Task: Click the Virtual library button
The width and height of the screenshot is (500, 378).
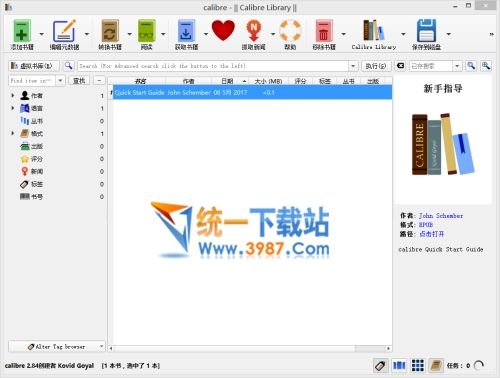Action: (x=34, y=66)
